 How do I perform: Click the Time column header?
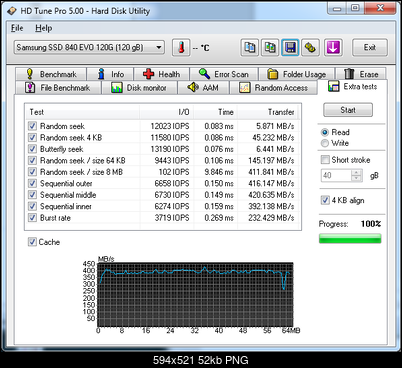tap(215, 112)
